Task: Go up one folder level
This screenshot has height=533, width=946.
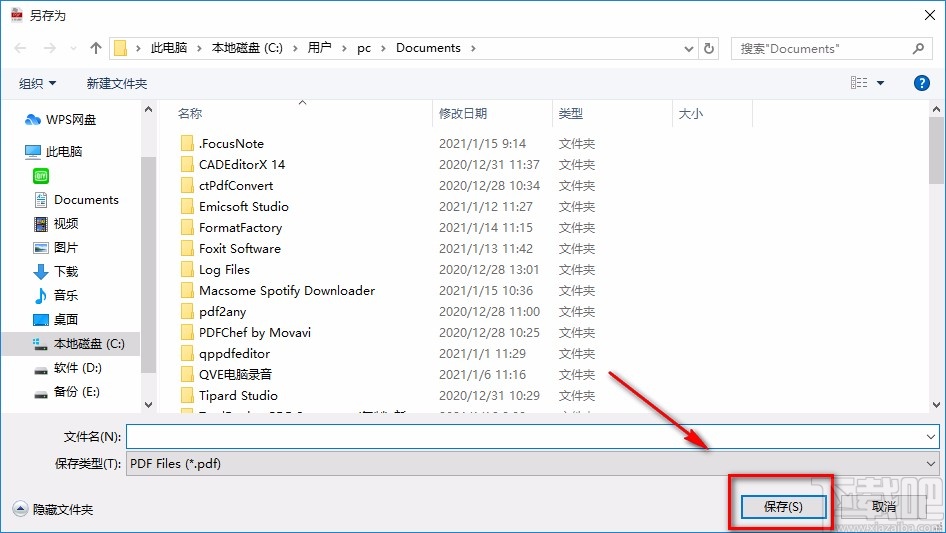Action: click(x=95, y=48)
